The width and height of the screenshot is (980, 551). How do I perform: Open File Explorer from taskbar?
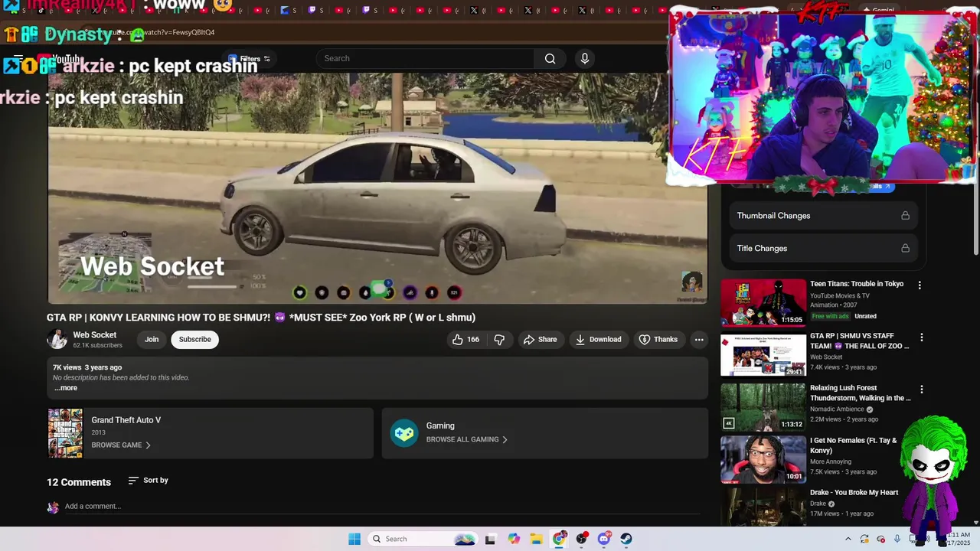(x=536, y=539)
